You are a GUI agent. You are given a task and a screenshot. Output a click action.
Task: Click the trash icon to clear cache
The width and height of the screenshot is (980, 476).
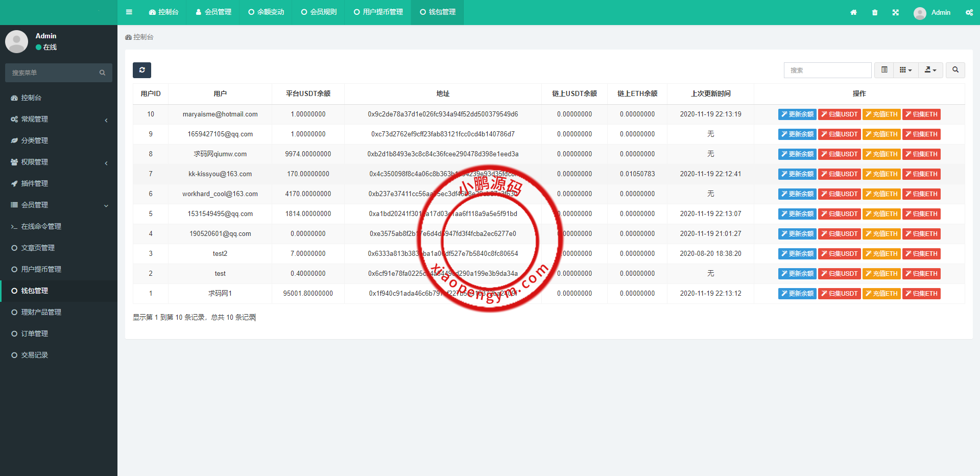[x=875, y=12]
